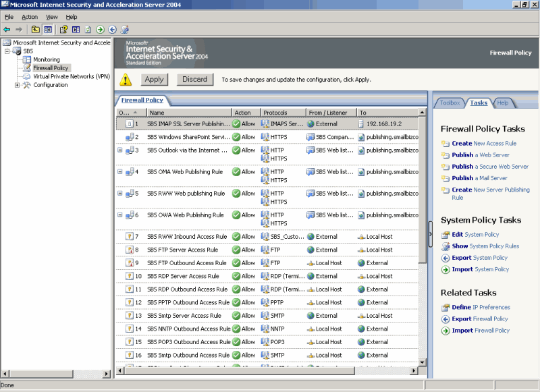This screenshot has width=540, height=392.
Task: Click the Edit System Policy icon
Action: [446, 235]
